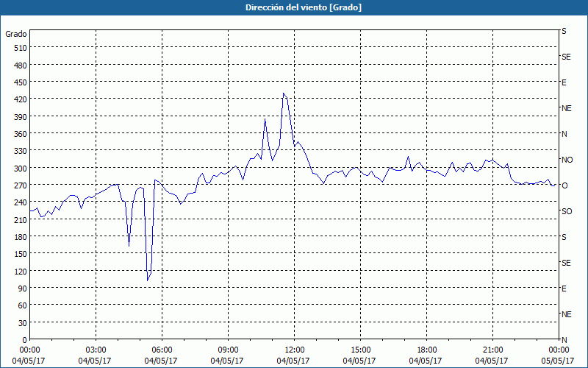Viewport: 588px width, 368px height.
Task: Click the 450 y-axis value
Action: [21, 82]
